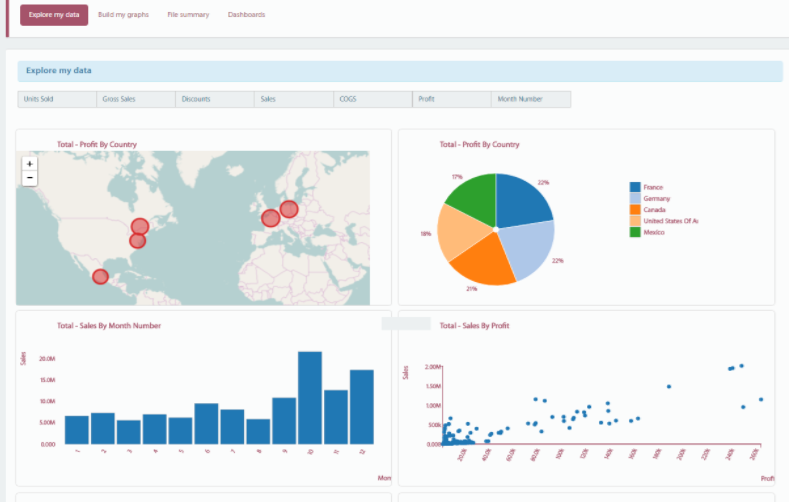The image size is (789, 502).
Task: Click the light blue Germany slice
Action: (528, 249)
